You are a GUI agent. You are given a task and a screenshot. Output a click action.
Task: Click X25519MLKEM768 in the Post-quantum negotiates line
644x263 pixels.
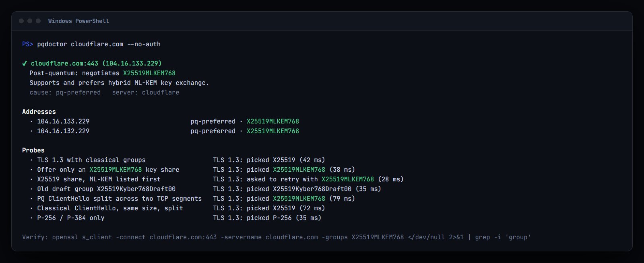[149, 73]
